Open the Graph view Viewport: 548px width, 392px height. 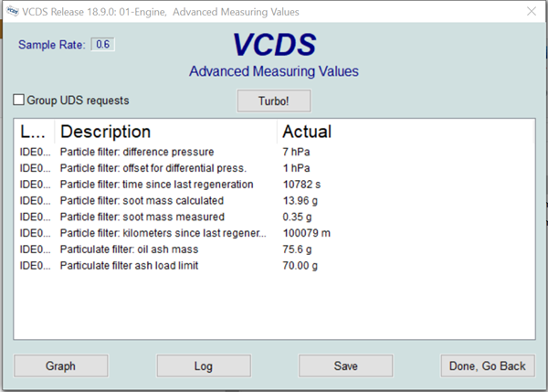[x=60, y=366]
